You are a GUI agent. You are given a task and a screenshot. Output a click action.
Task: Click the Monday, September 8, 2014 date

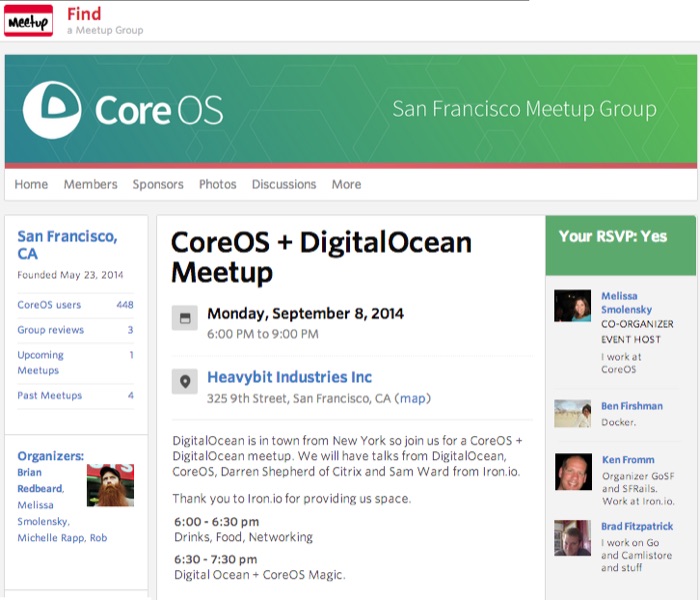[305, 313]
